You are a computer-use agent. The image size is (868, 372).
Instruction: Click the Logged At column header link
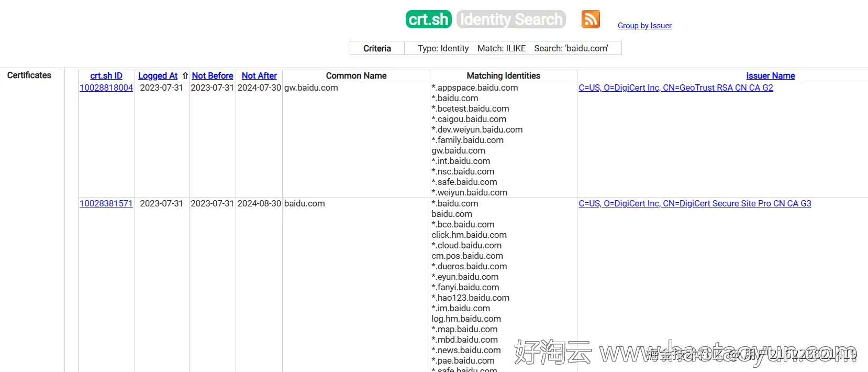coord(158,76)
